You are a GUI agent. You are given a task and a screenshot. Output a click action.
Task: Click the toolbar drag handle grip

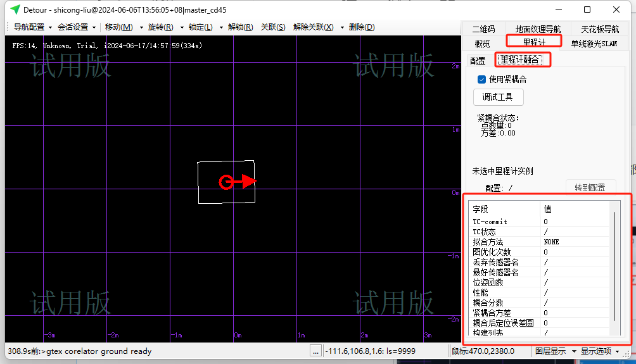(9, 27)
